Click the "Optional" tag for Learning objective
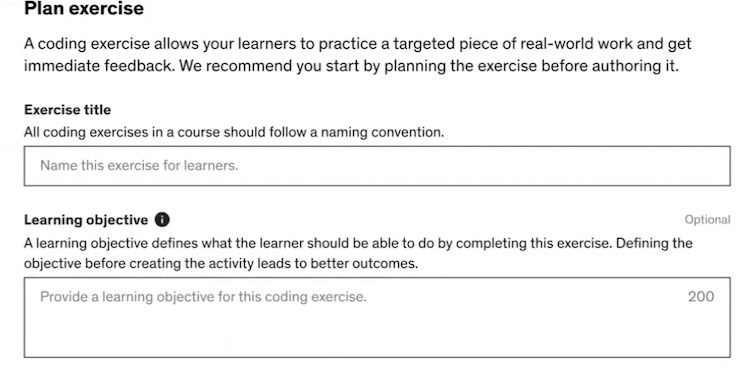This screenshot has width=750, height=369. click(x=707, y=220)
